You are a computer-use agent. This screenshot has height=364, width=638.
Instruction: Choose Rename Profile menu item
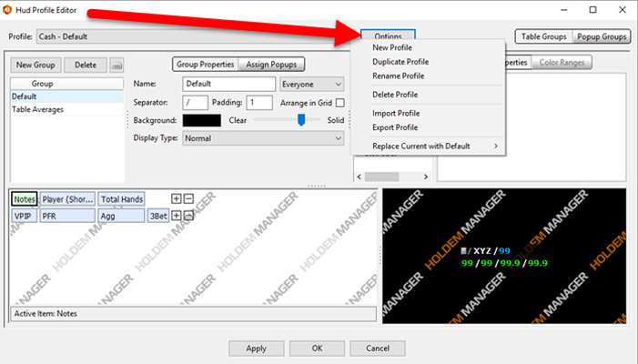pyautogui.click(x=398, y=76)
